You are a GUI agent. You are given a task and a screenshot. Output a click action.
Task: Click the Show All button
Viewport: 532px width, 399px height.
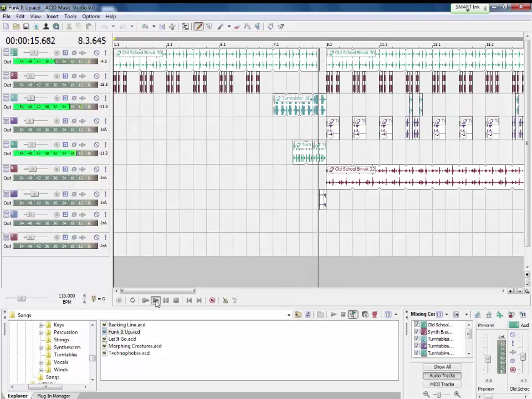(x=442, y=367)
